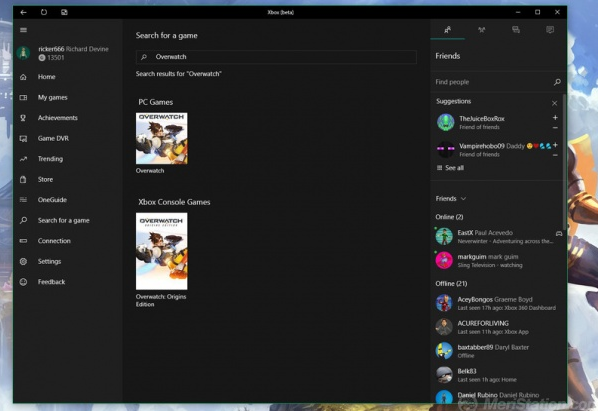Click the Find people search magnifier
Viewport: 598px width, 411px height.
(x=557, y=82)
